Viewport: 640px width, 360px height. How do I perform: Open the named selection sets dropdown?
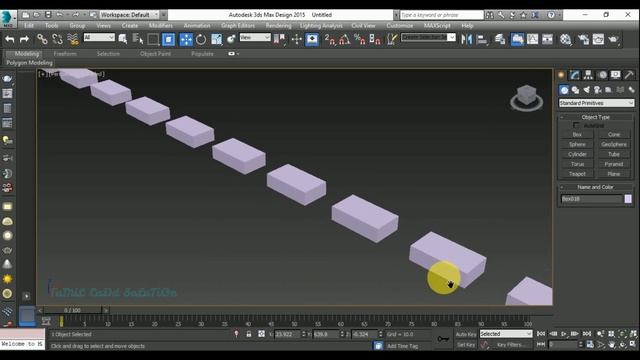pos(428,38)
